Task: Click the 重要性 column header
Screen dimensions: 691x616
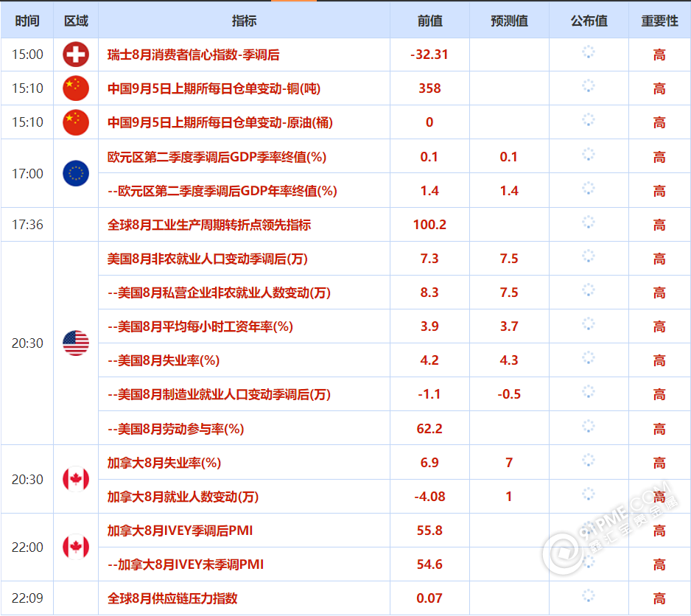Action: 659,21
